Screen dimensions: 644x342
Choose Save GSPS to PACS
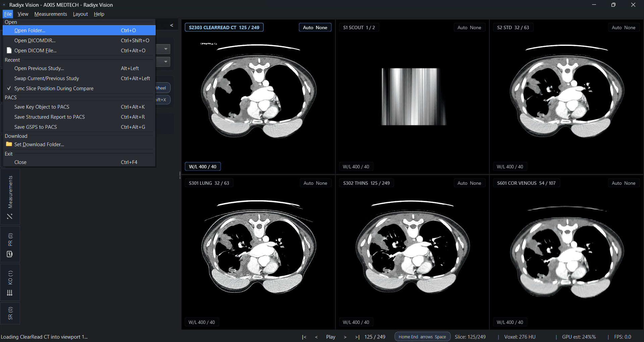pyautogui.click(x=79, y=127)
